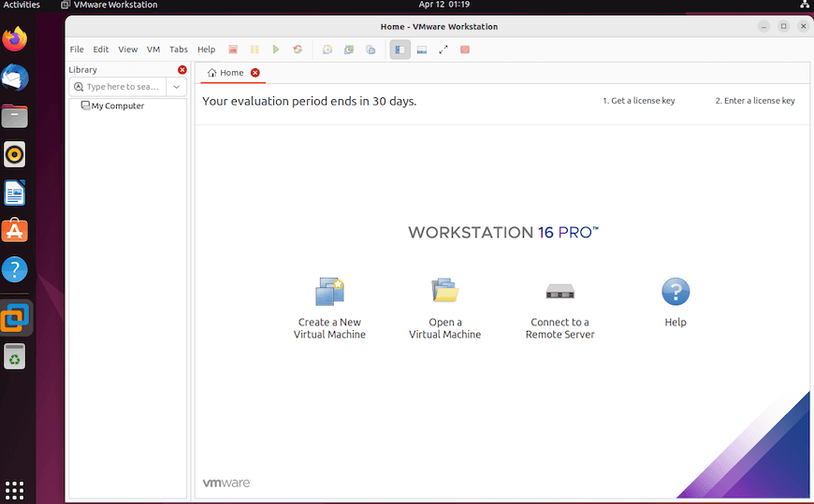Open the View menu
Viewport: 814px width, 504px height.
127,50
